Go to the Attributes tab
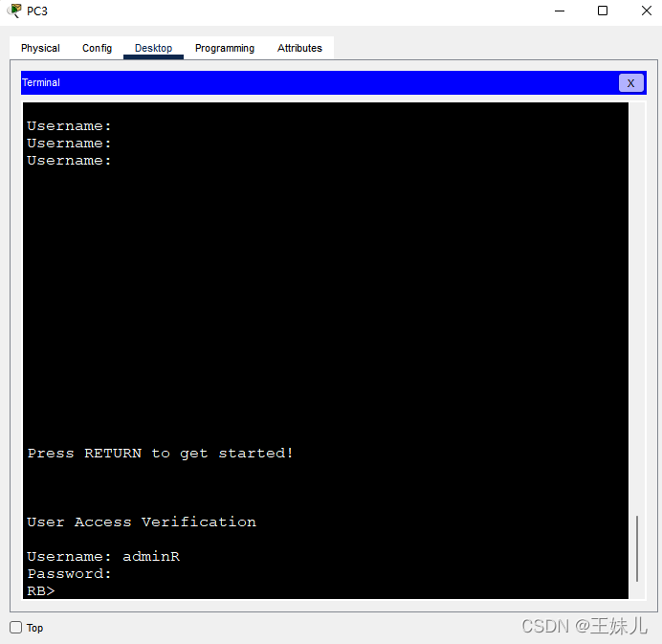The image size is (662, 644). [x=299, y=48]
